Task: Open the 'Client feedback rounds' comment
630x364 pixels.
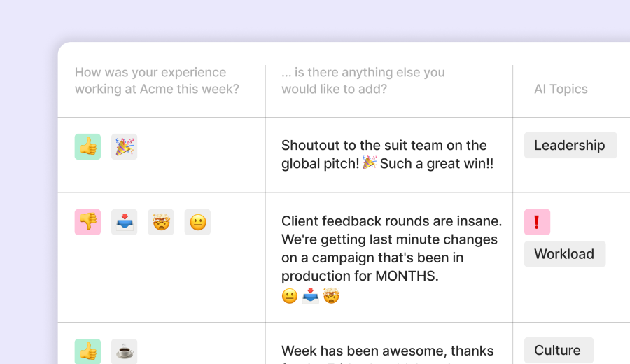Action: (x=391, y=248)
